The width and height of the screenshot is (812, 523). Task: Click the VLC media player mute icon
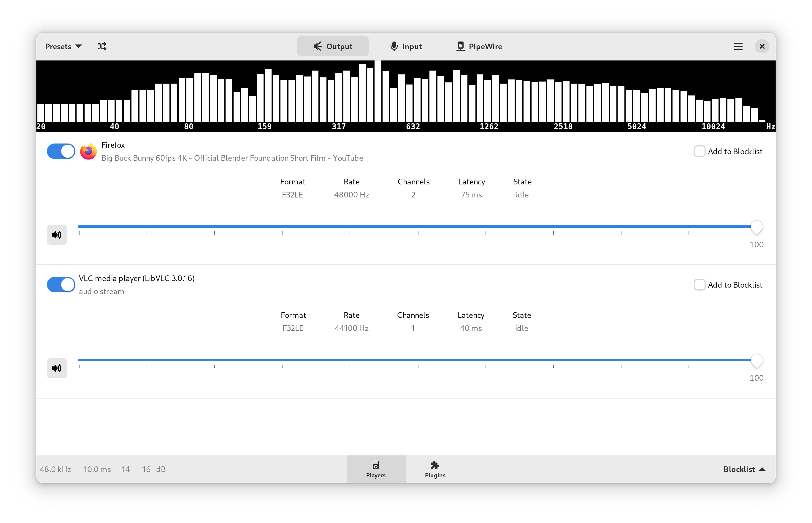tap(57, 367)
